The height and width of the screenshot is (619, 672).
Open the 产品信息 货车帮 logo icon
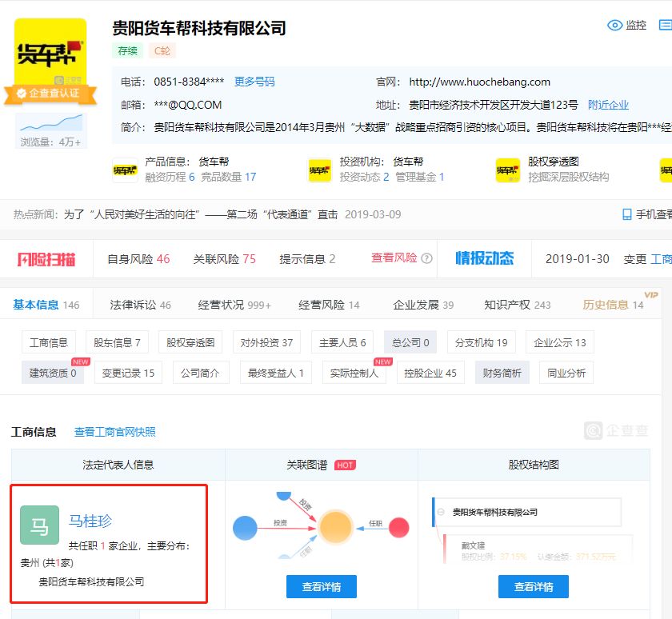point(123,170)
